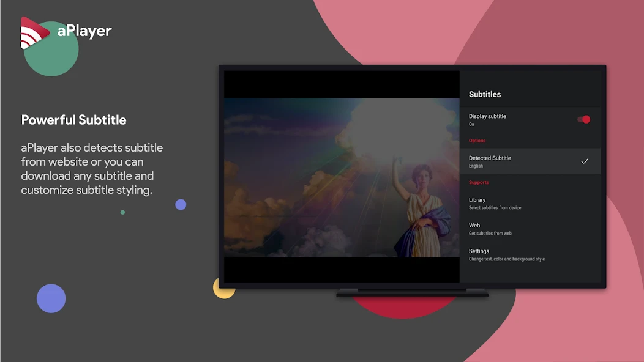644x362 pixels.
Task: Select the Detected Subtitle English option
Action: (x=530, y=161)
